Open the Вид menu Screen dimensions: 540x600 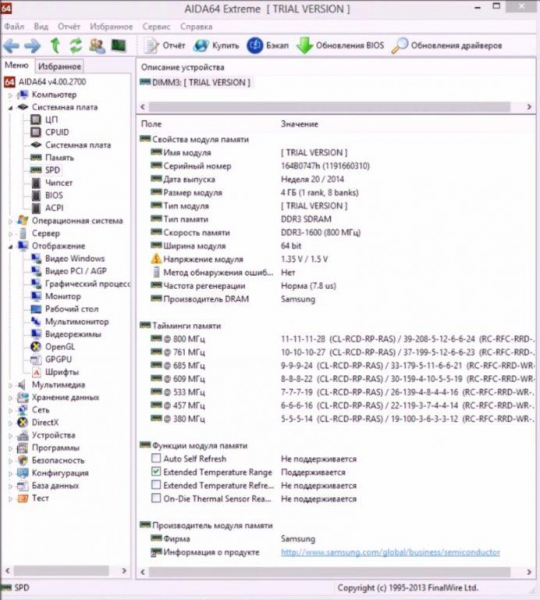(x=41, y=26)
